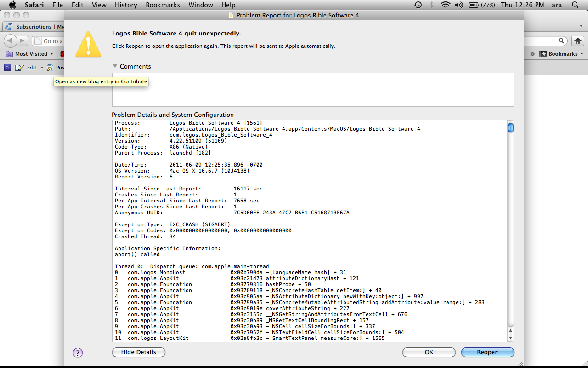Open the Safari menu
Screen dimensions: 588x368
tap(34, 5)
